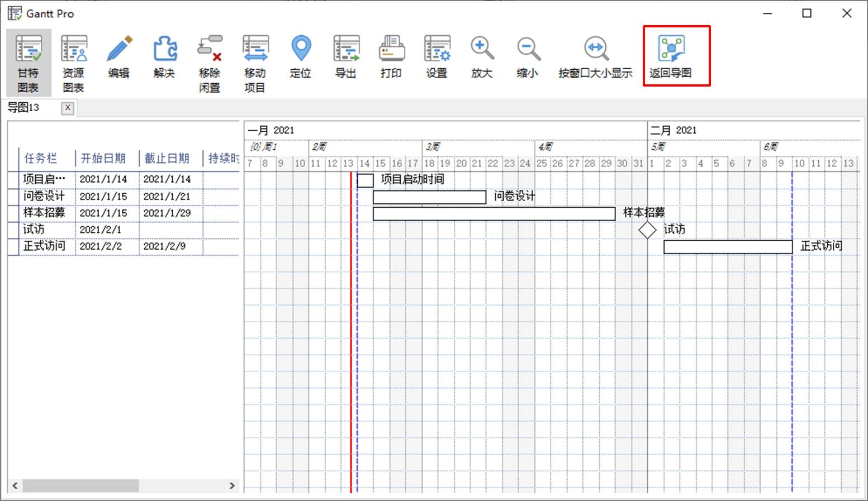Click the 试访 milestone diamond marker

(647, 229)
